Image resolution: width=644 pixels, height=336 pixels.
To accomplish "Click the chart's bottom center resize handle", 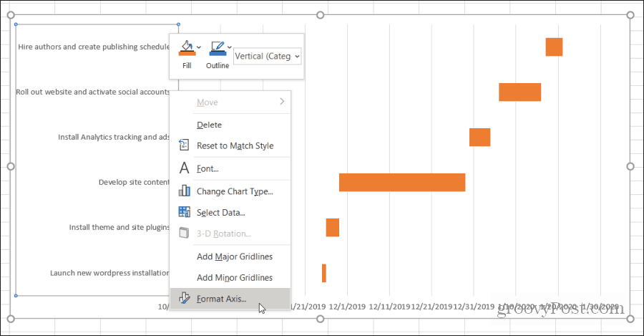I will (321, 319).
